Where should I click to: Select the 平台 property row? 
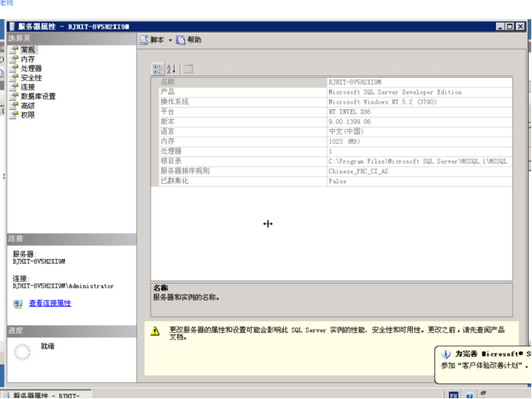[331, 111]
